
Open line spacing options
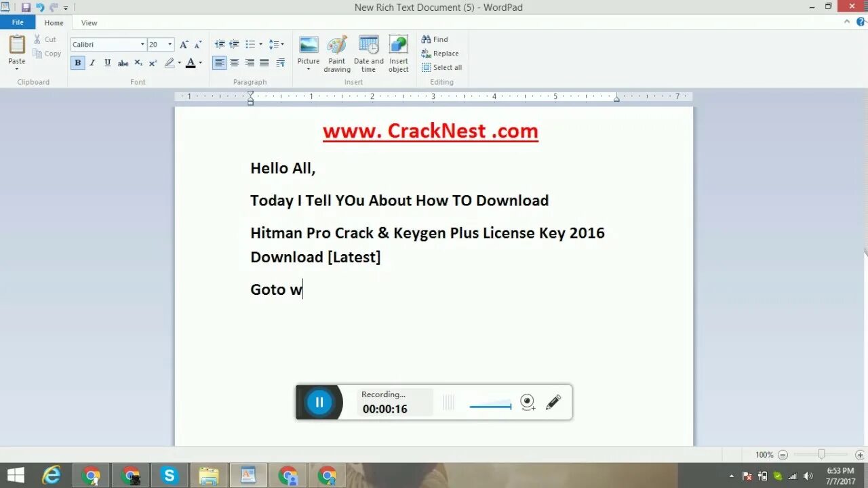(277, 44)
